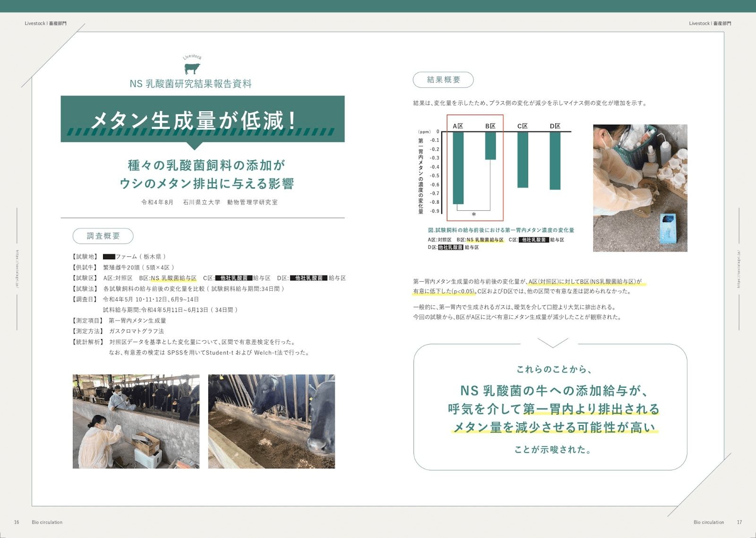Screen dimensions: 756x538
Task: Click the top-right Livestock 畜産部門 header
Action: 710,23
